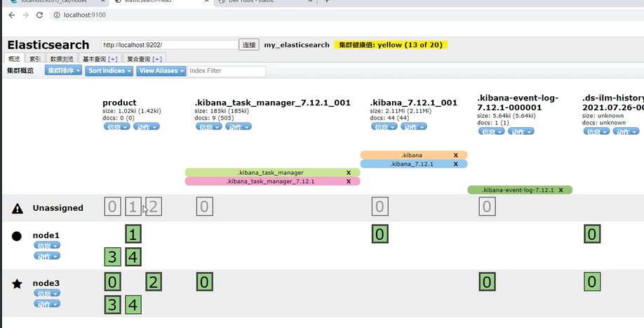Screen dimensions: 644x328
Task: Open the View Aliases dropdown
Action: [161, 71]
